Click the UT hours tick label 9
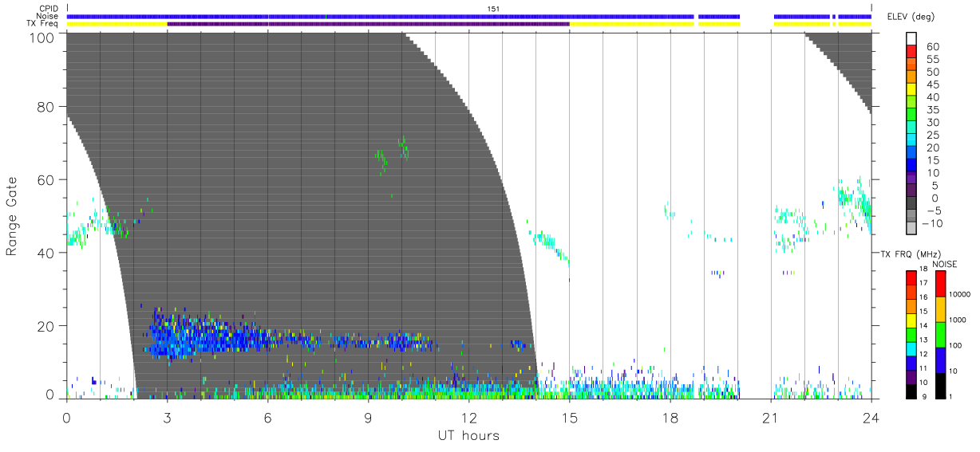This screenshot has width=980, height=452. click(x=368, y=417)
